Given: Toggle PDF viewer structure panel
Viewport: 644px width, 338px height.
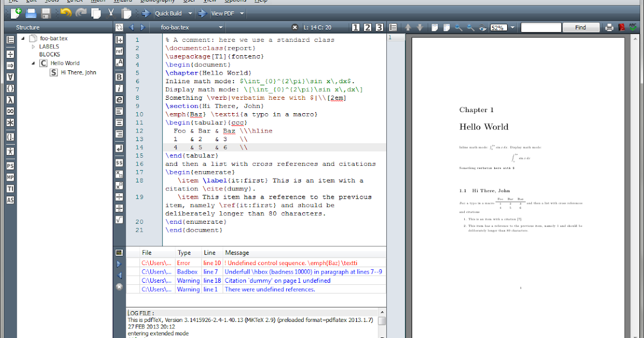Looking at the screenshot, I should tap(393, 27).
